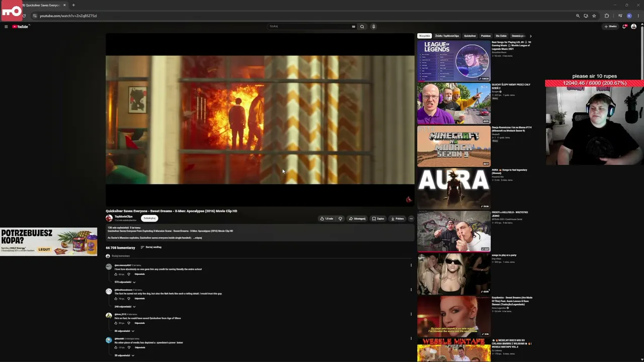Image resolution: width=644 pixels, height=362 pixels.
Task: Open the League of Legends music video thumbnail
Action: pyautogui.click(x=453, y=61)
